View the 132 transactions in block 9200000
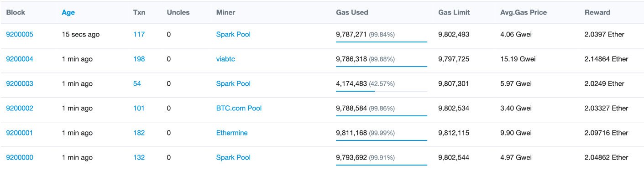The width and height of the screenshot is (644, 171). [139, 157]
